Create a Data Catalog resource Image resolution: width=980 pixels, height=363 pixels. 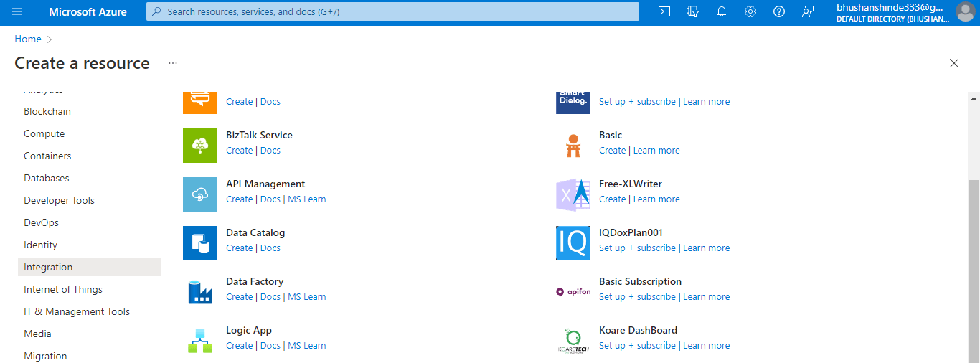(239, 247)
